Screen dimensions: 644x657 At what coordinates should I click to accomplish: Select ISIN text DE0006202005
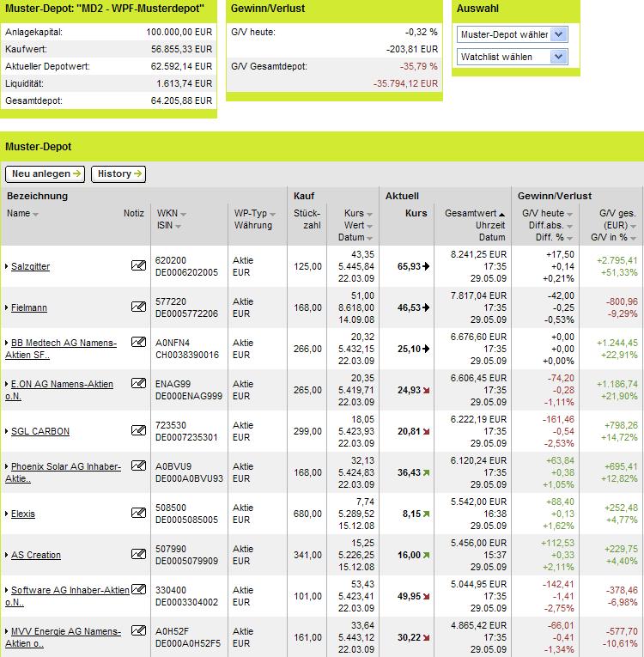(186, 272)
